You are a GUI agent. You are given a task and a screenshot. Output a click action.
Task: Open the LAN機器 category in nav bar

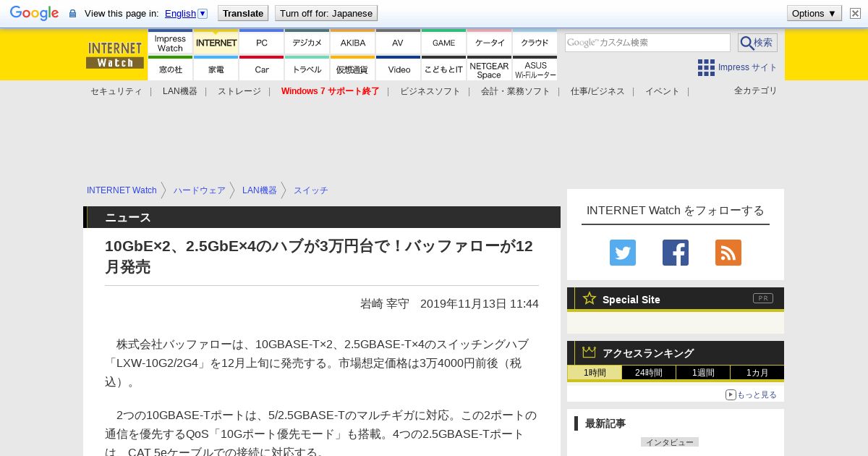pos(180,91)
